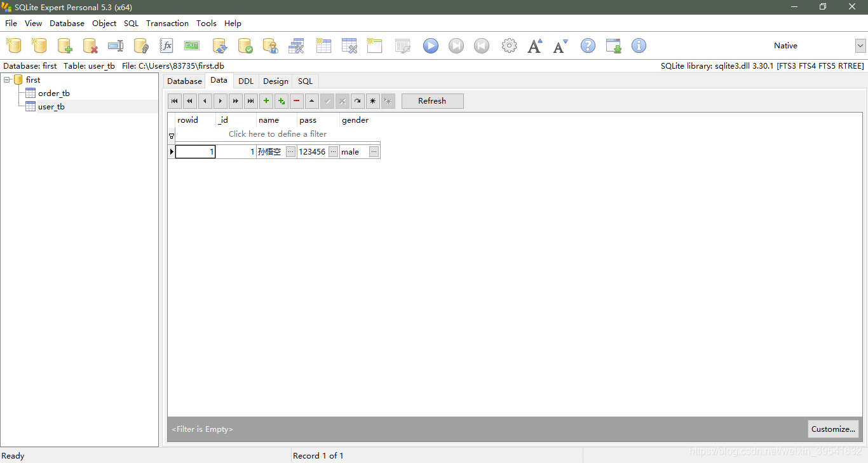The width and height of the screenshot is (868, 463).
Task: Open the File menu
Action: click(x=11, y=24)
